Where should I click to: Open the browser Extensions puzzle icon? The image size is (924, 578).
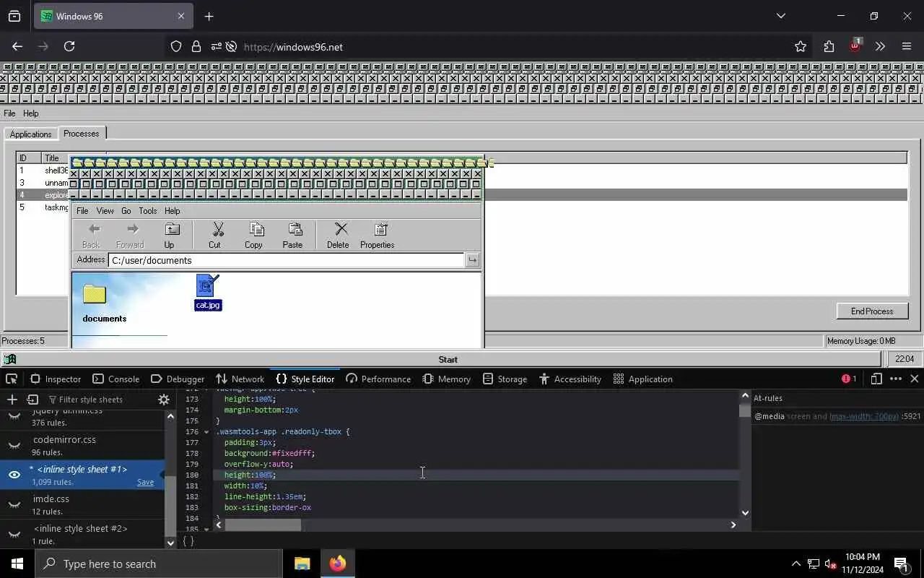coord(829,46)
